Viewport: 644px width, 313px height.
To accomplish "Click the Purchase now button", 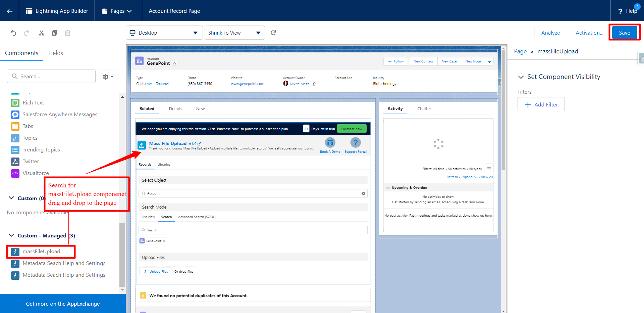I will coord(352,129).
